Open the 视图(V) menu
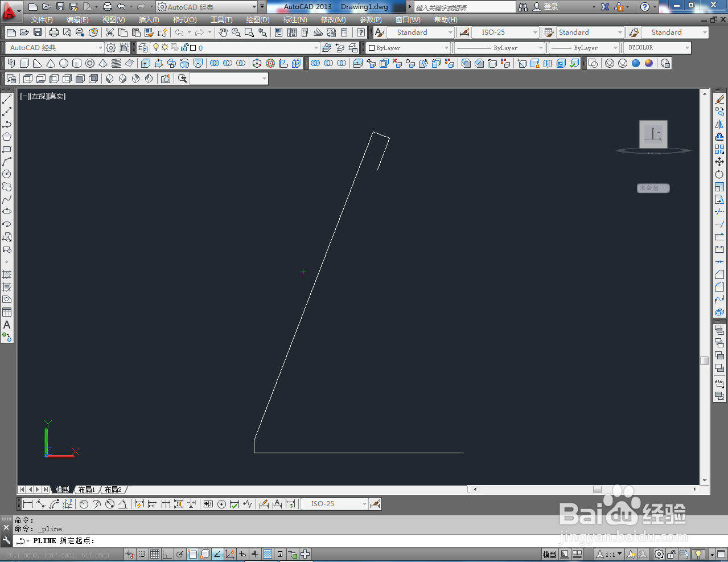This screenshot has width=728, height=562. pos(113,20)
